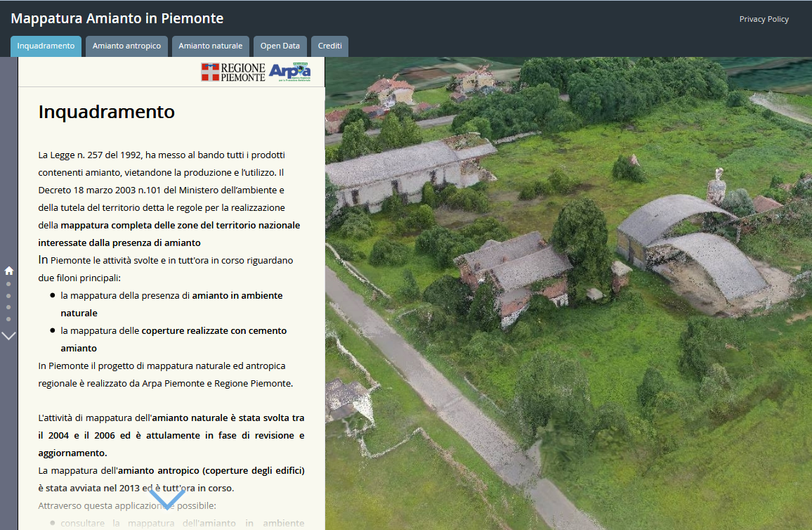The image size is (812, 530).
Task: Go to the home section via house icon
Action: 9,271
